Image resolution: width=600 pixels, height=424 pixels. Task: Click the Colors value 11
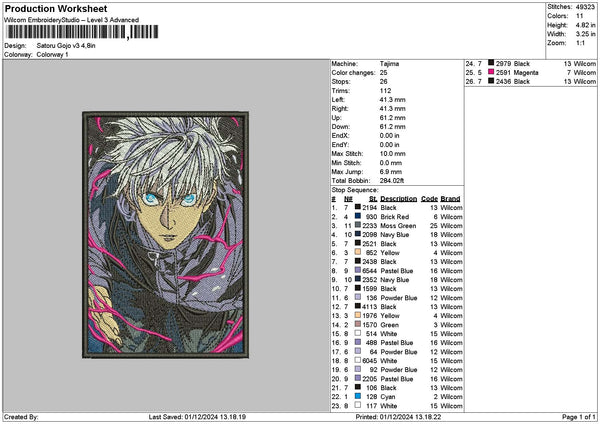(x=579, y=16)
